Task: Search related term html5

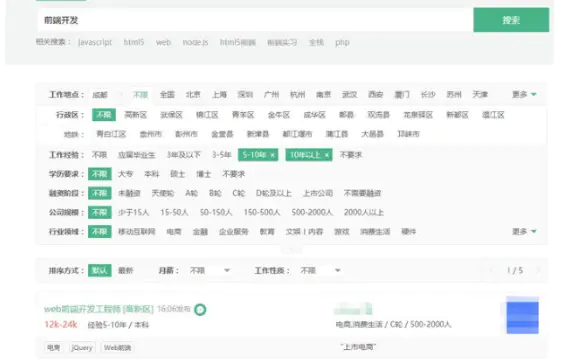Action: tap(134, 42)
